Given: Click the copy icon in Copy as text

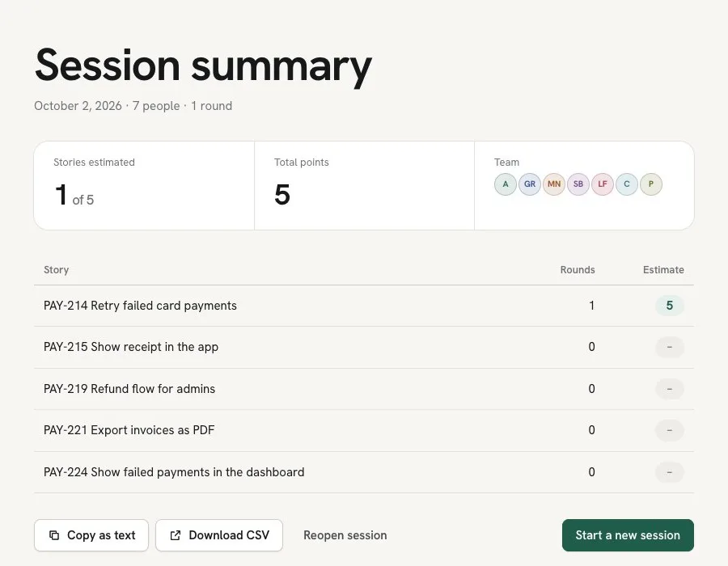Looking at the screenshot, I should click(54, 535).
